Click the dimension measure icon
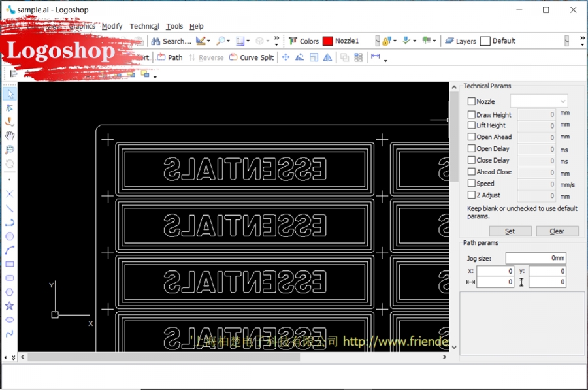 click(376, 57)
